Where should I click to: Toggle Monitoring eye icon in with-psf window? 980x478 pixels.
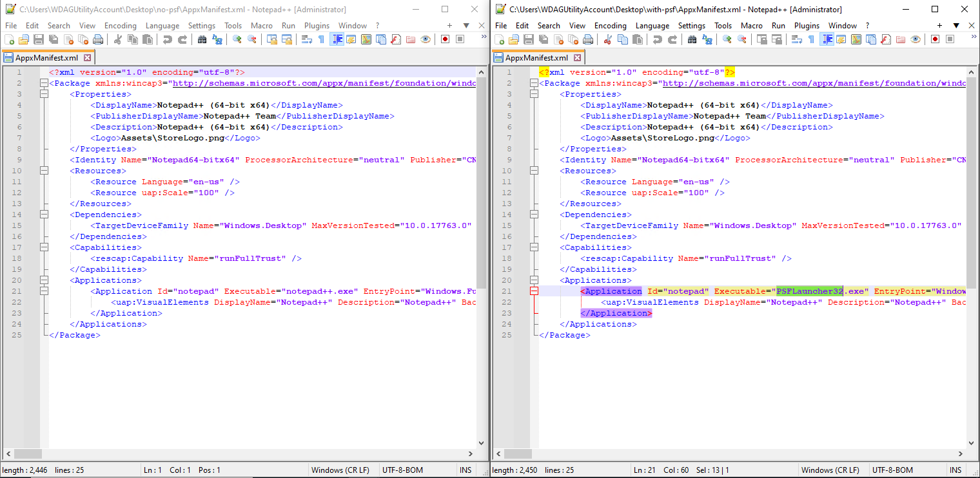pyautogui.click(x=916, y=39)
